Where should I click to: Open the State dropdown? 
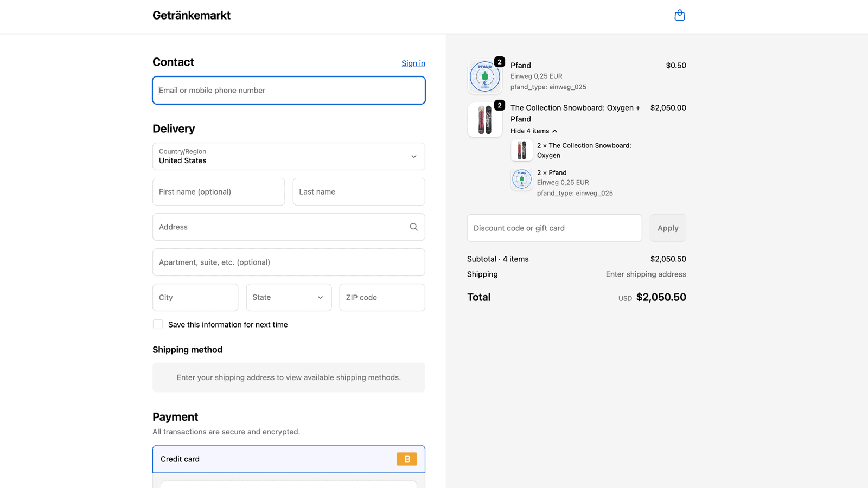click(288, 297)
